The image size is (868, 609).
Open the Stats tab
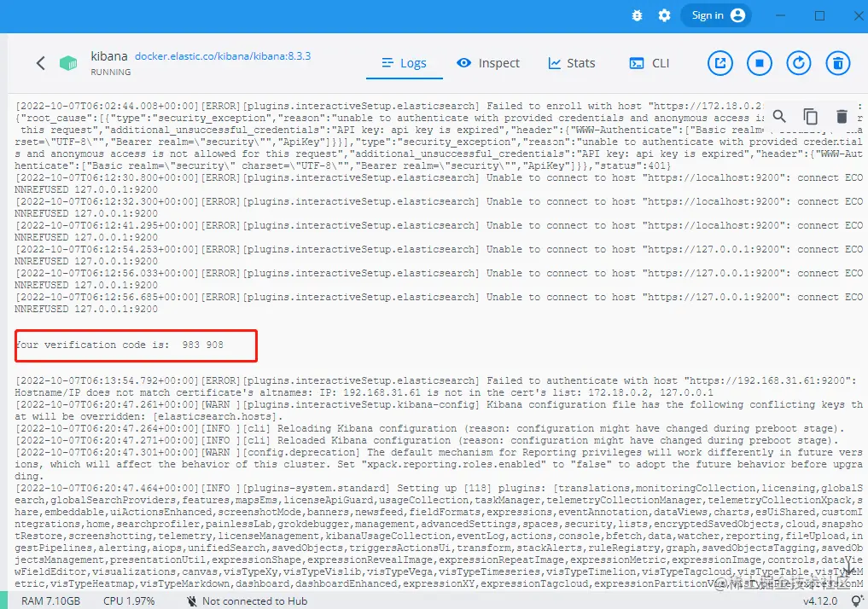(571, 63)
